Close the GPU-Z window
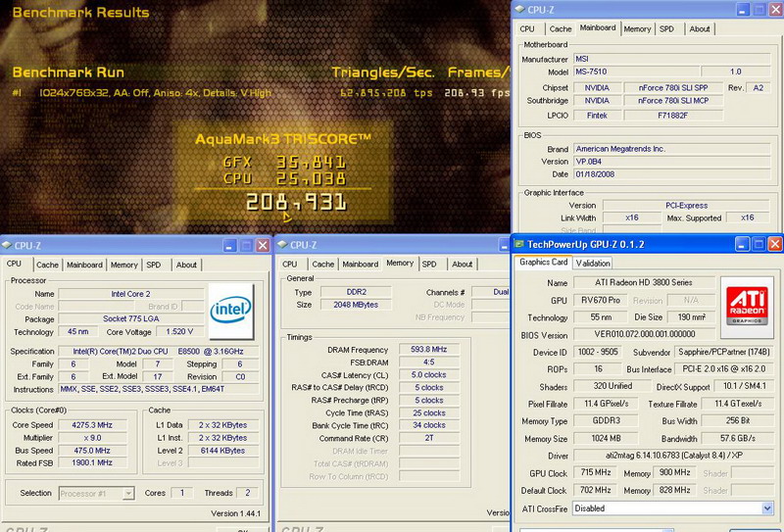The height and width of the screenshot is (532, 784). (775, 244)
